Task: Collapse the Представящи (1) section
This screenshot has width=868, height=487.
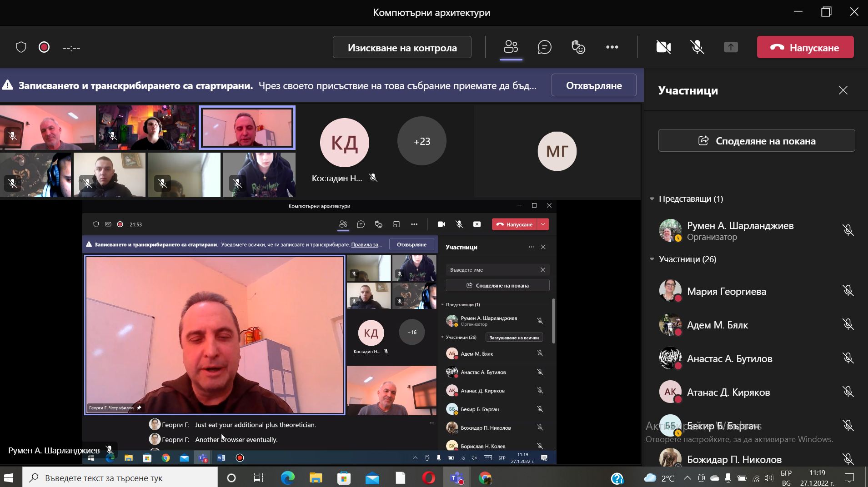Action: pos(652,199)
